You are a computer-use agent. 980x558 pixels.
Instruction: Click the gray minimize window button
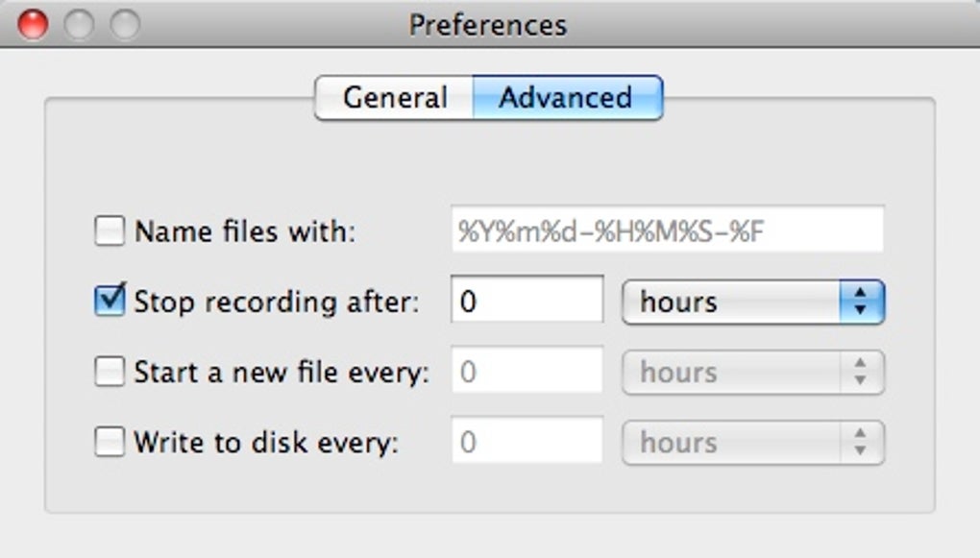pyautogui.click(x=79, y=24)
